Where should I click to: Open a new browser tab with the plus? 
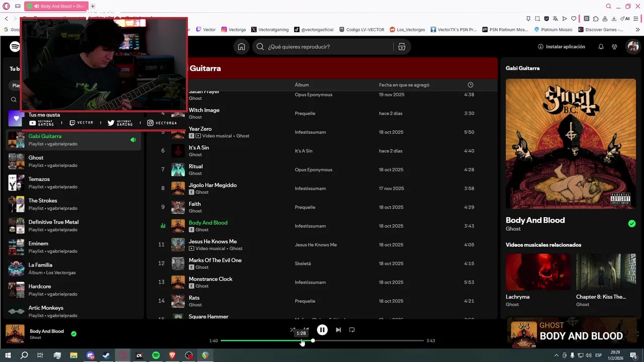[93, 6]
